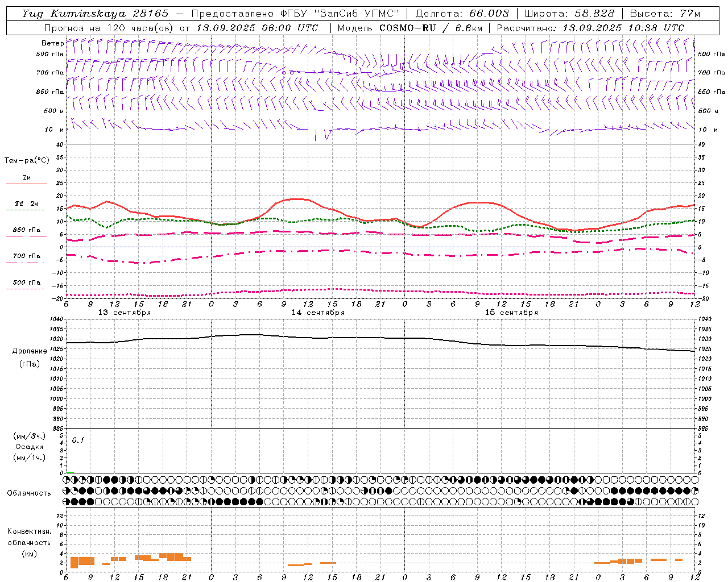
Task: Click the Долгота: 66.003 value
Action: tap(462, 14)
